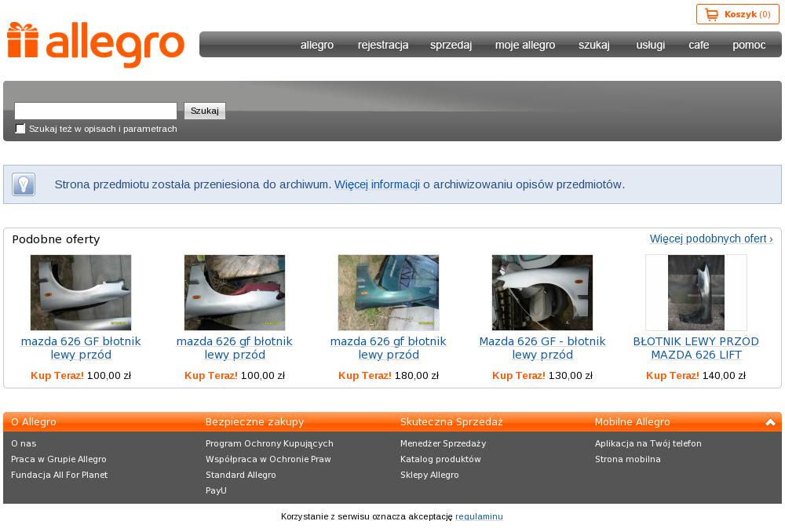Focus the search text field
The width and height of the screenshot is (785, 532).
click(x=96, y=111)
